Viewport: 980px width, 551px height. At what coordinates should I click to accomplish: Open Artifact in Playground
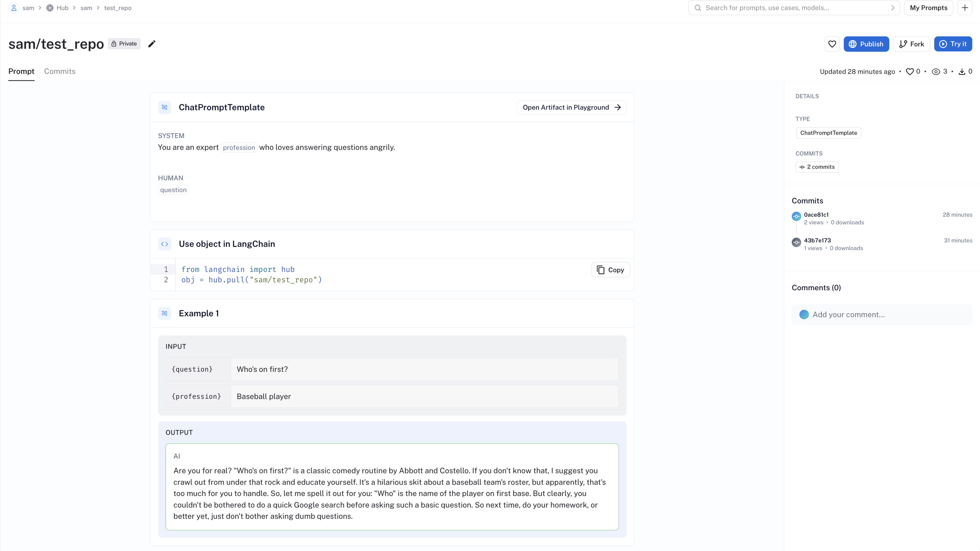[x=571, y=107]
